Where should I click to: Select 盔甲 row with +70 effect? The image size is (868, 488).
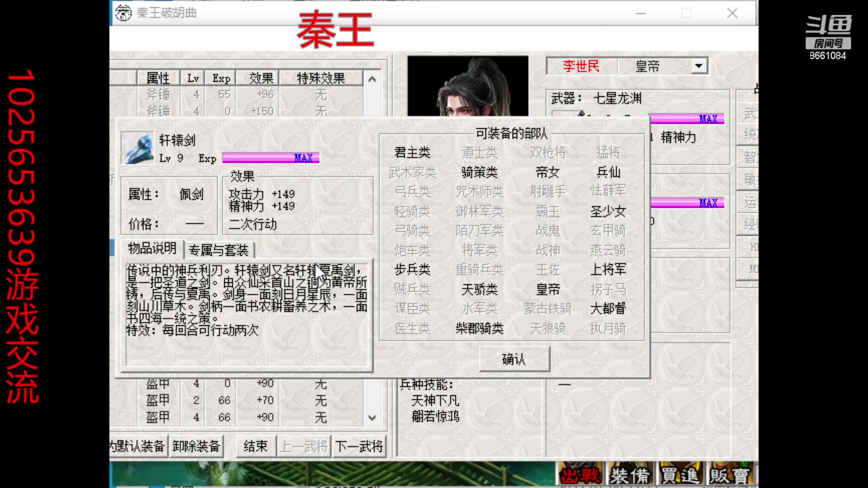[x=236, y=400]
